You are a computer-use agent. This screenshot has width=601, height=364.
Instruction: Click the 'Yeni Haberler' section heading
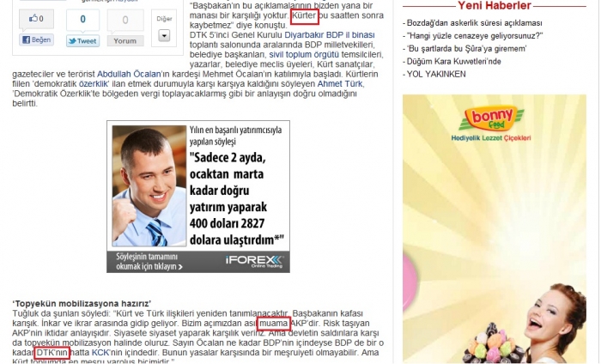(x=495, y=6)
